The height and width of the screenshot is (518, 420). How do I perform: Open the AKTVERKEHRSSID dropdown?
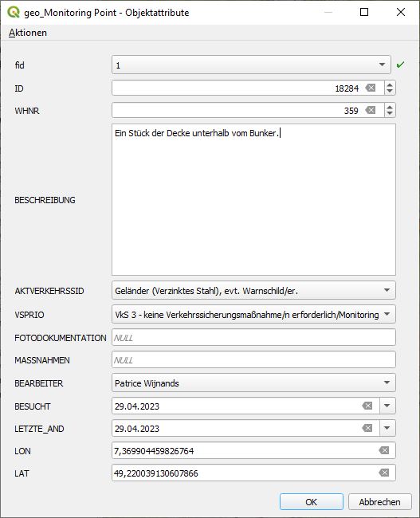click(253, 290)
